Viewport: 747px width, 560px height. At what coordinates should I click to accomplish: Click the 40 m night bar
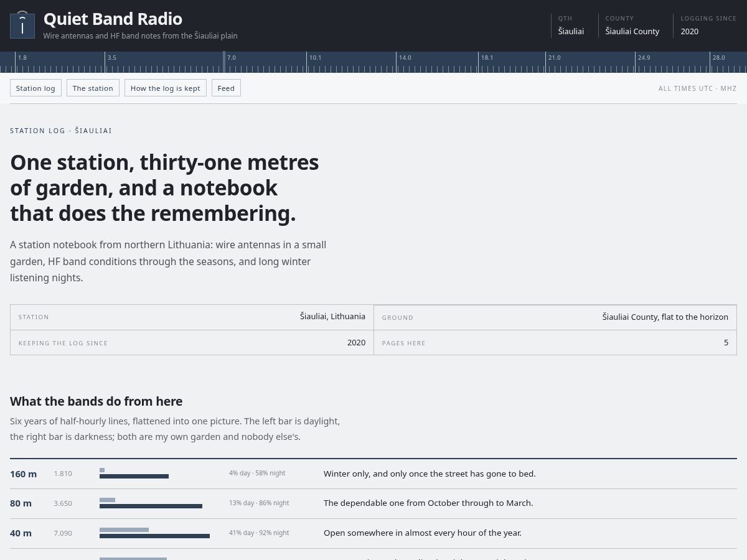coord(154,536)
